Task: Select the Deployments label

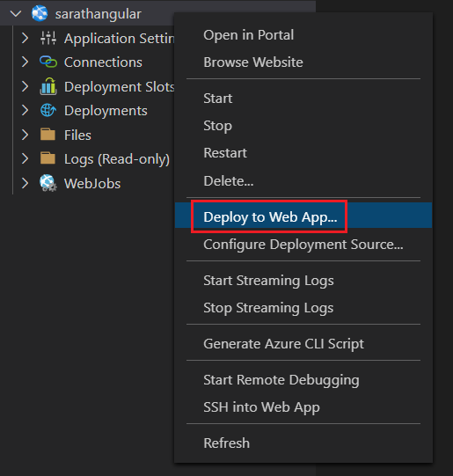Action: [106, 111]
